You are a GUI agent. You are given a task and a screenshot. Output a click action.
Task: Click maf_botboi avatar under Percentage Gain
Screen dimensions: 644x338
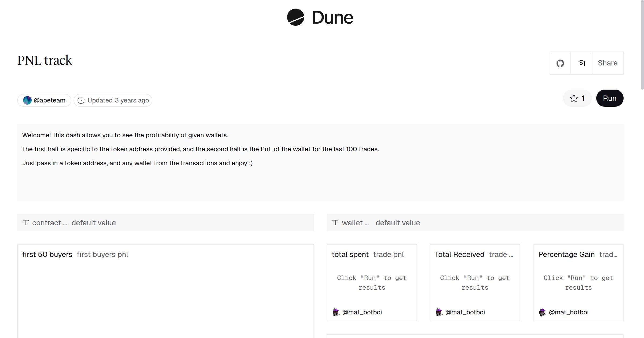[543, 312]
